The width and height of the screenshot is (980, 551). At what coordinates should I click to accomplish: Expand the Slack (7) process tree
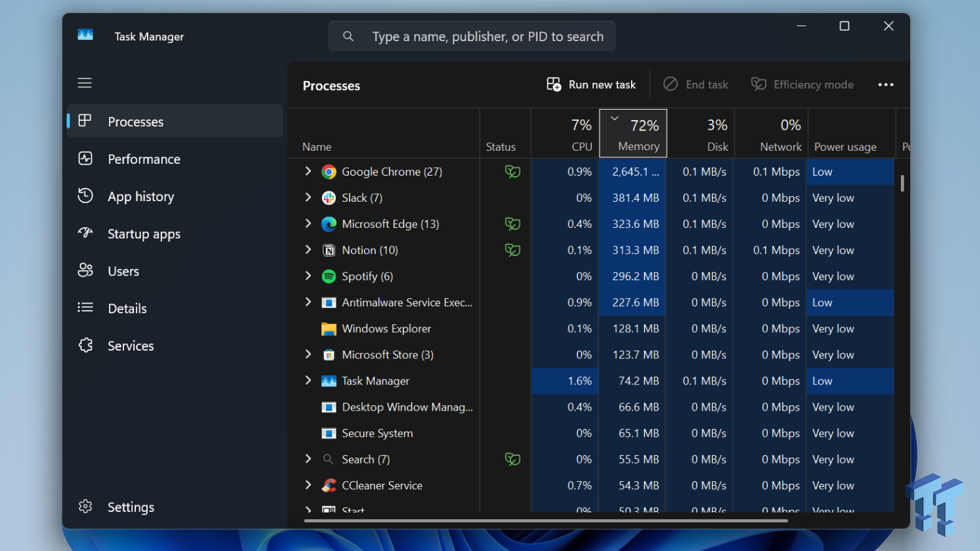click(308, 197)
